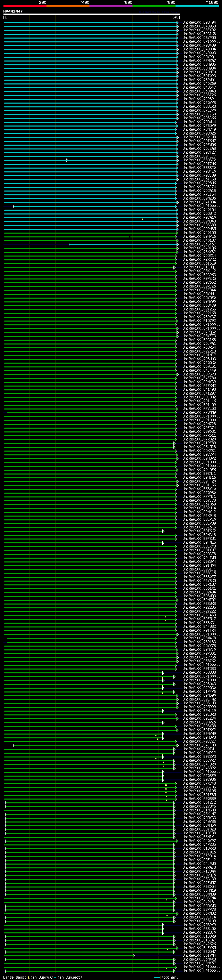Image resolution: width=222 pixels, height=980 pixels.
Task: Select label UniRef100_C5YFT3
Action: pyautogui.click(x=199, y=336)
